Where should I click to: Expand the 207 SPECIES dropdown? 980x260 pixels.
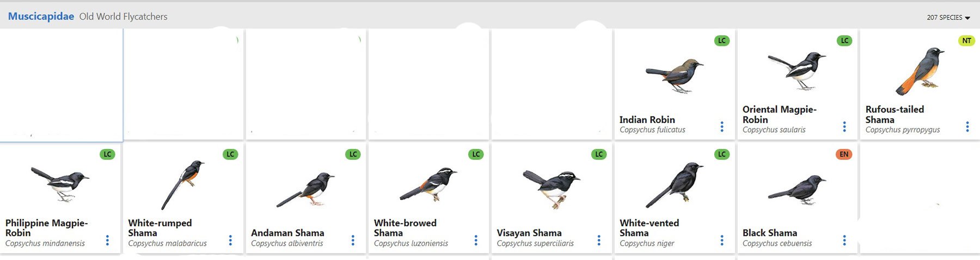(x=948, y=17)
